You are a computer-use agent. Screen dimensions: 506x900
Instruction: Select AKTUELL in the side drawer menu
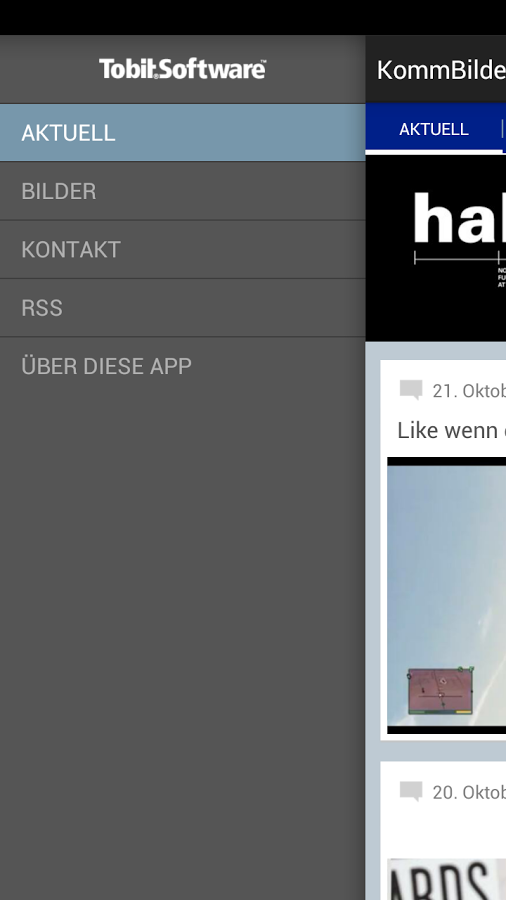(182, 133)
